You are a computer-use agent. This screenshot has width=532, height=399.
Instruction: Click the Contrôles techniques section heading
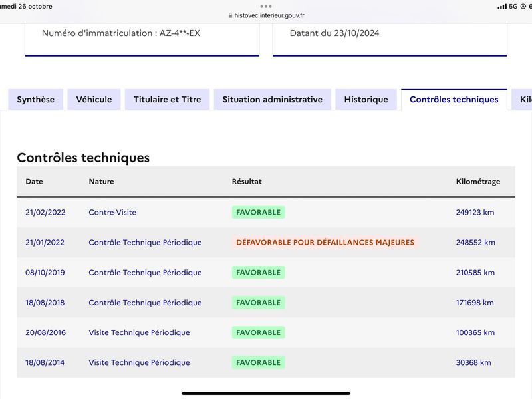pos(84,158)
